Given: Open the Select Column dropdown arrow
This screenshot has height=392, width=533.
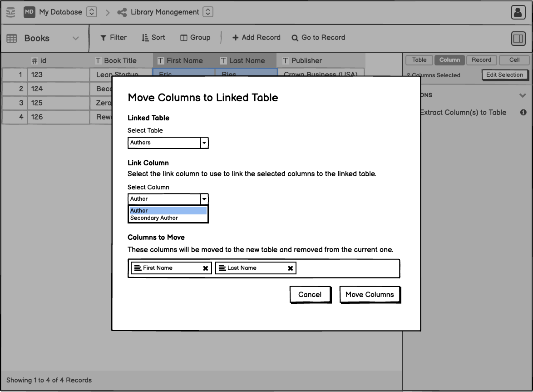Looking at the screenshot, I should point(204,199).
